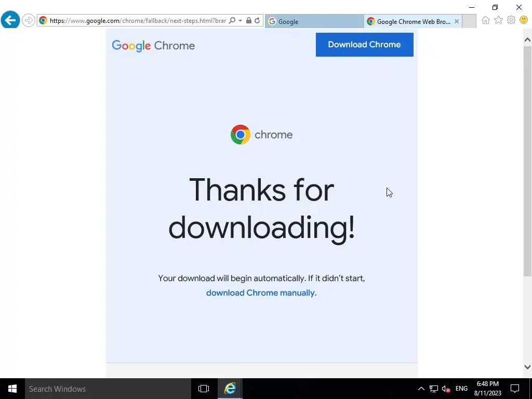View the security lock icon report
Viewport: 532px width, 399px height.
tap(249, 21)
